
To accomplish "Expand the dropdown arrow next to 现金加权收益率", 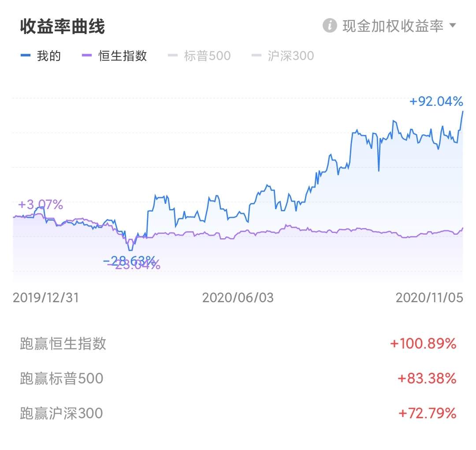I will pos(453,26).
